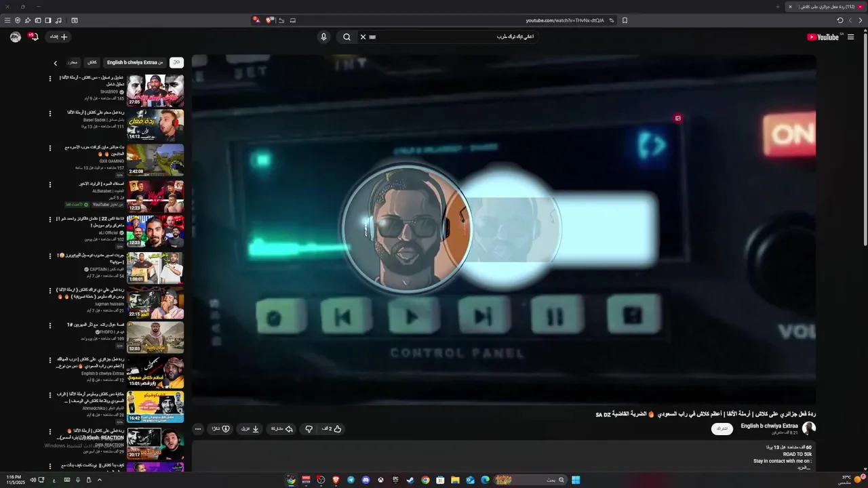Click the address bar URL
The height and width of the screenshot is (488, 868).
(x=565, y=20)
